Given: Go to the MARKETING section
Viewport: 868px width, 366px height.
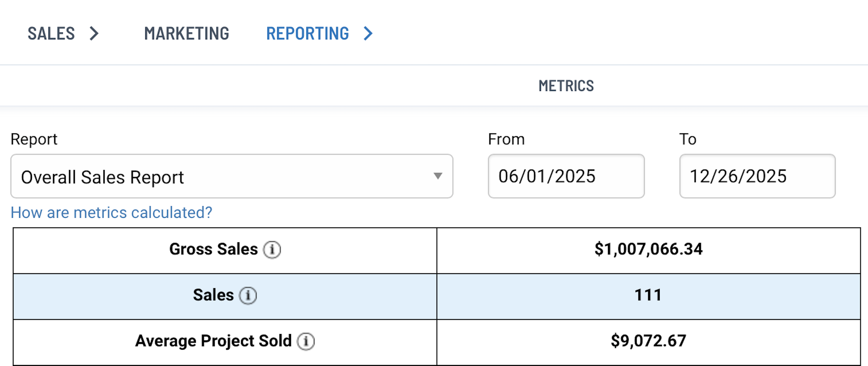Looking at the screenshot, I should [x=186, y=34].
